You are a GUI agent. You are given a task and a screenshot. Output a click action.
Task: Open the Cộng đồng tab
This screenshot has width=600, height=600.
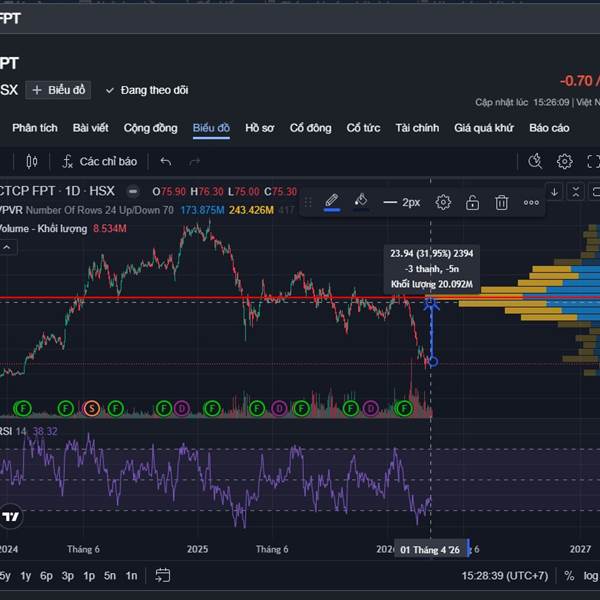150,128
